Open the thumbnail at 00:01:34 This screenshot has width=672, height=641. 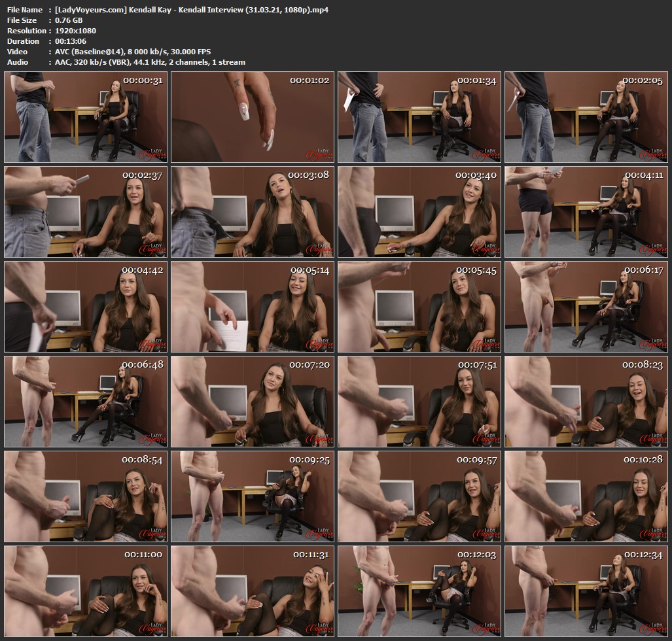pos(419,116)
